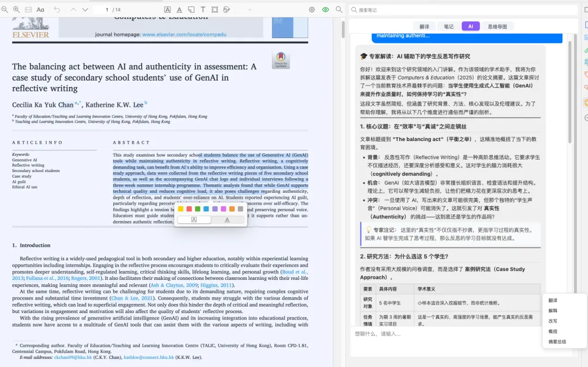Click the AI panel vertical scrollbar

(x=570, y=92)
